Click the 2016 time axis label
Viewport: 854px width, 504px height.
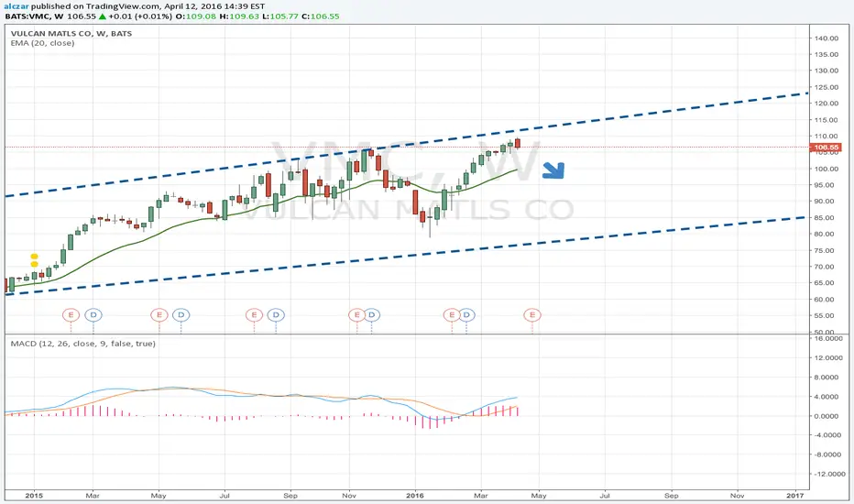click(x=415, y=496)
